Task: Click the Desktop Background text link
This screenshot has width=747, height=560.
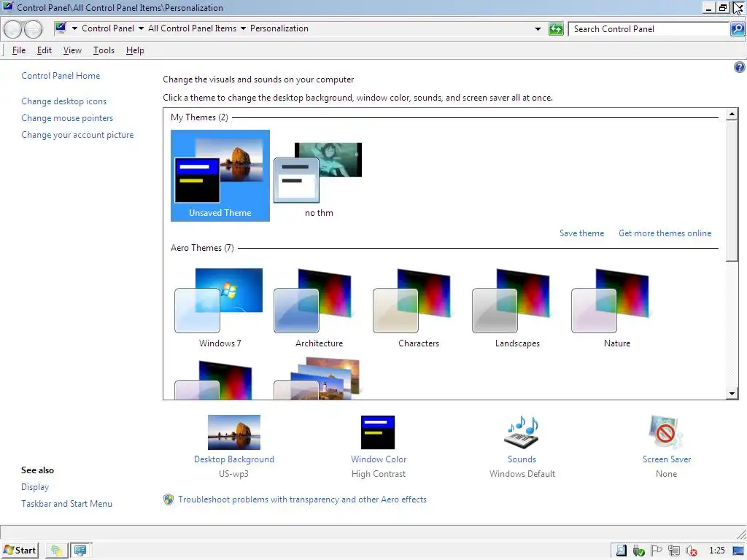Action: pyautogui.click(x=234, y=459)
